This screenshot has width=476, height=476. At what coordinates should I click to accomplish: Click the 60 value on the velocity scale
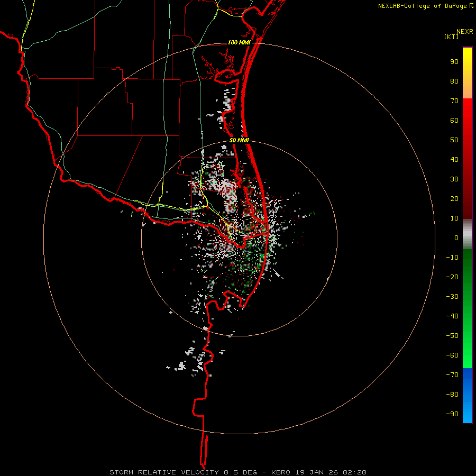(454, 121)
